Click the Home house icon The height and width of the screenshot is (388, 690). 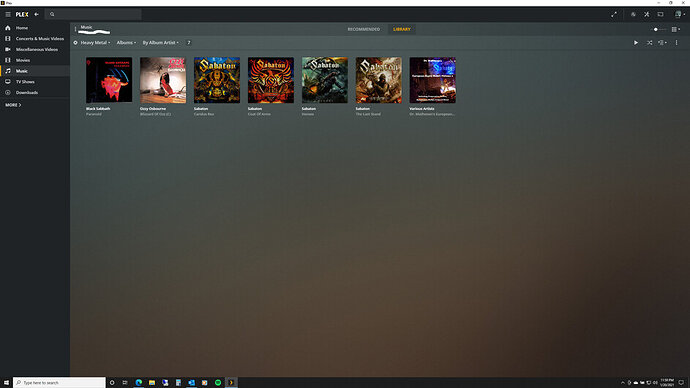[x=8, y=28]
